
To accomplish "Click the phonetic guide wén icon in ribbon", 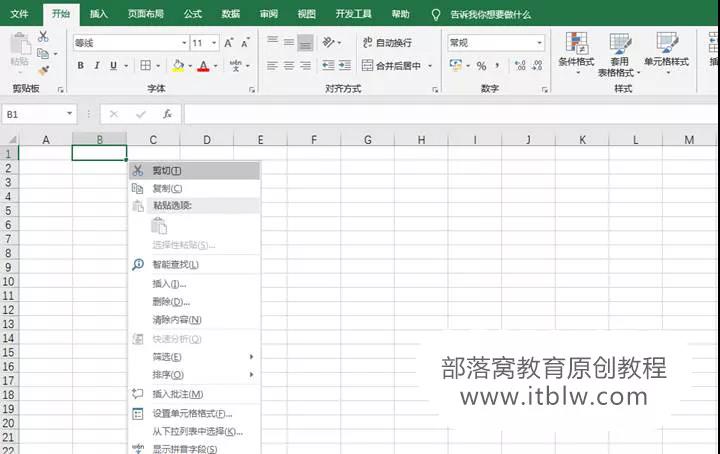I will (x=236, y=66).
